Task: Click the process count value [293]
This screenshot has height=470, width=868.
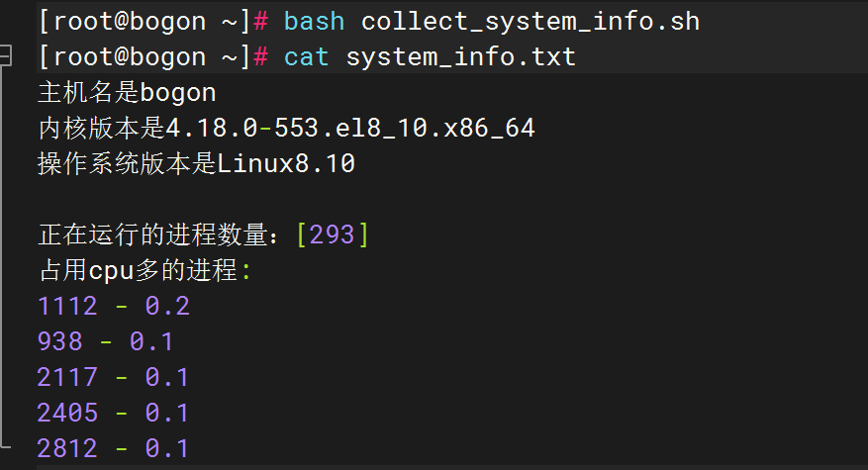Action: [x=333, y=235]
